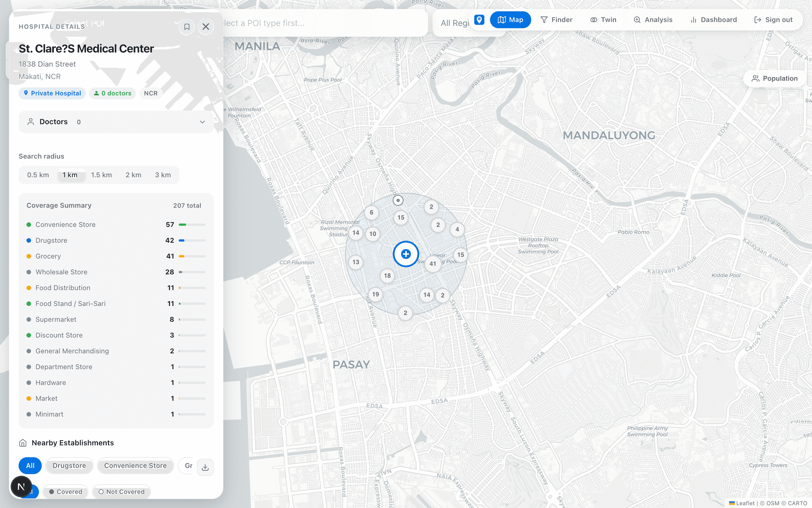This screenshot has width=812, height=508.
Task: Open the cluster marker labeled 19
Action: point(376,294)
